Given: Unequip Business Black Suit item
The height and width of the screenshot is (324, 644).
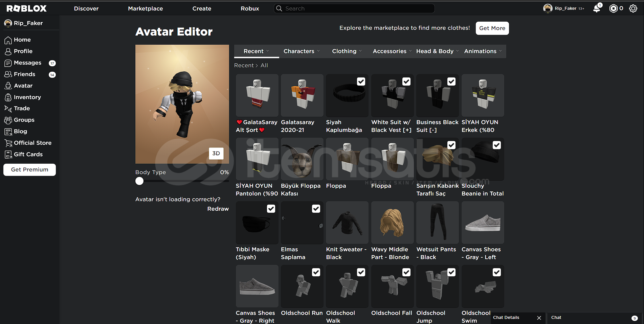Looking at the screenshot, I should 451,82.
